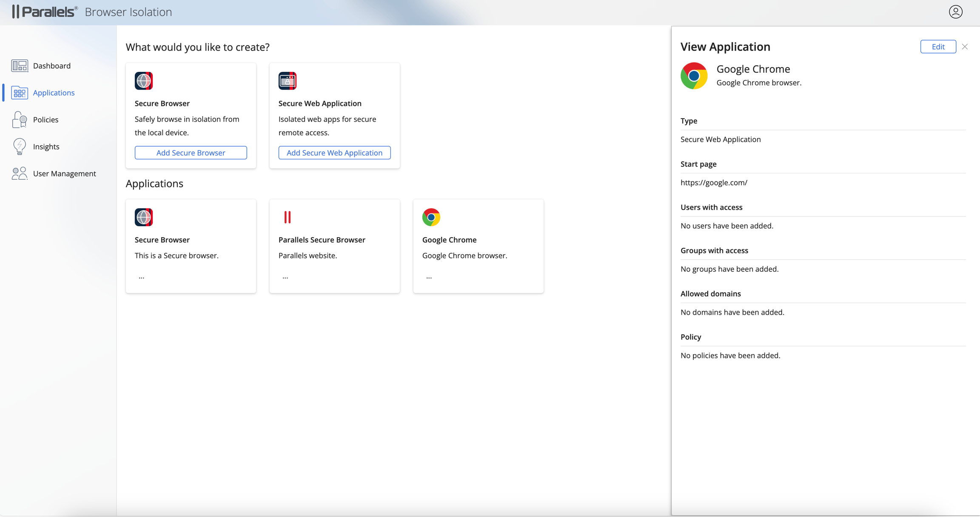The image size is (980, 517).
Task: Open more options on Google Chrome card
Action: pyautogui.click(x=429, y=277)
